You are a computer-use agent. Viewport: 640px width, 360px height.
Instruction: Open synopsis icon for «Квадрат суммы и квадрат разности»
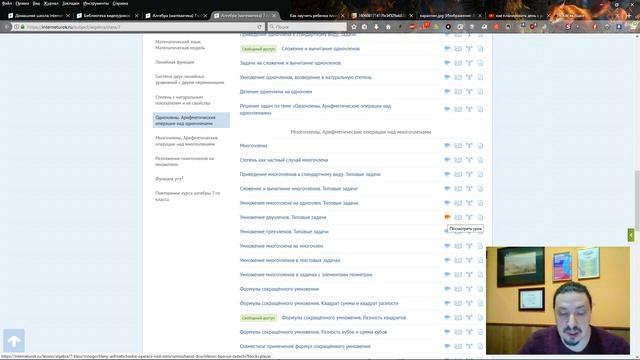(x=458, y=303)
